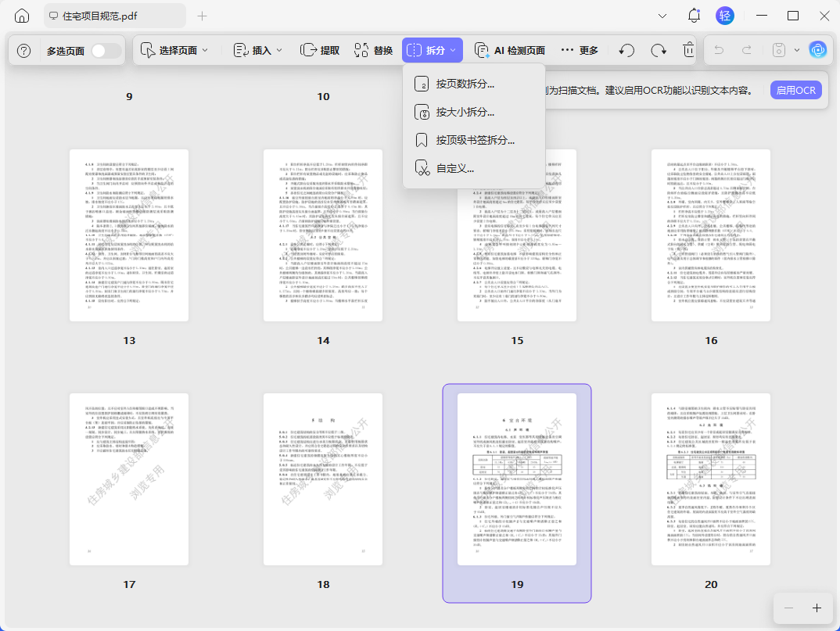Viewport: 840px width, 631px height.
Task: Go to the Home icon
Action: [22, 16]
